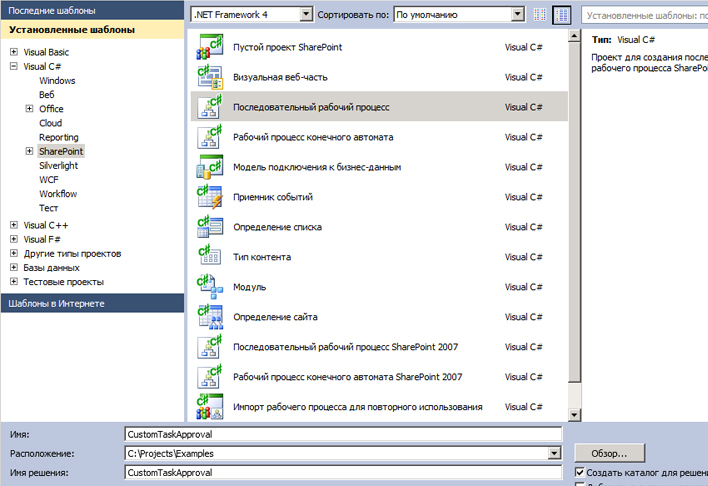Click scroll up arrow of template list
The image size is (708, 486).
574,36
